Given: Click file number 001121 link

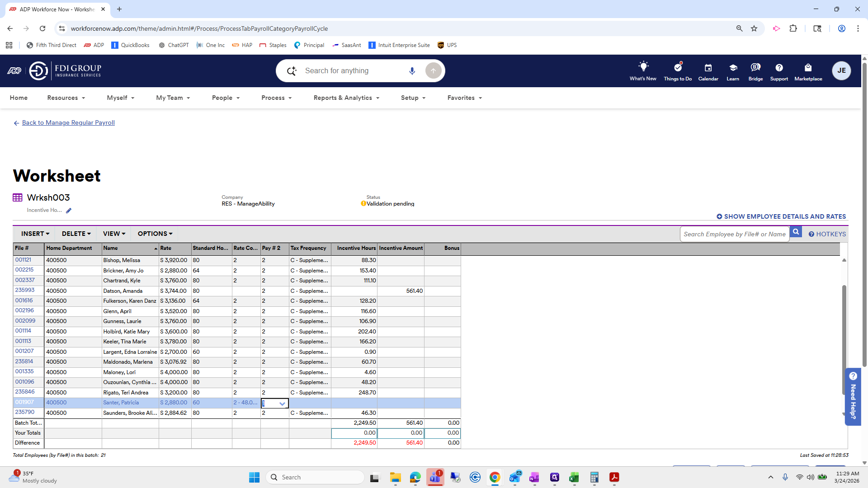Looking at the screenshot, I should click(x=23, y=260).
